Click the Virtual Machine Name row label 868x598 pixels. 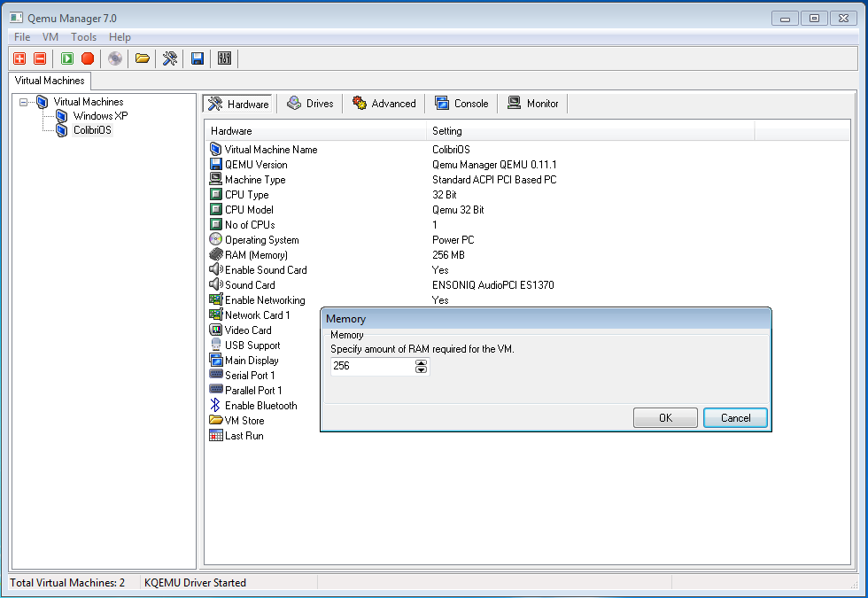click(271, 150)
